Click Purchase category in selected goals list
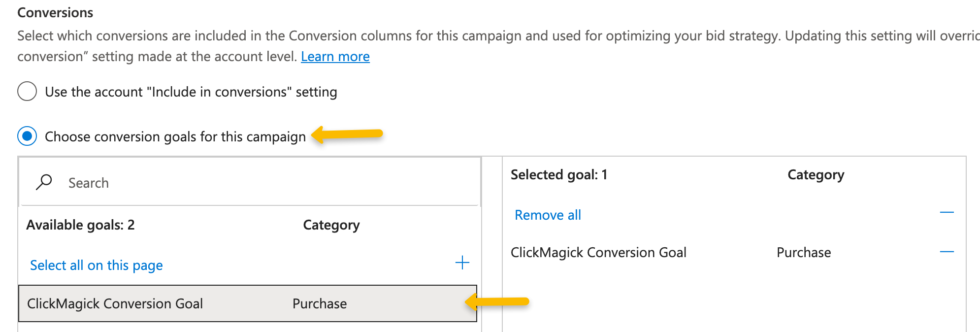Image resolution: width=980 pixels, height=332 pixels. [x=803, y=252]
